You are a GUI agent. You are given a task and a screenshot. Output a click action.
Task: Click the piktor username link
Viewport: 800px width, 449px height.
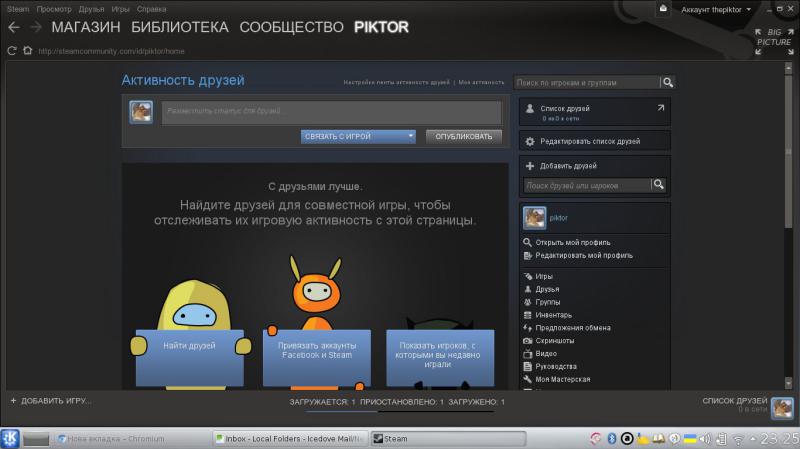point(558,218)
